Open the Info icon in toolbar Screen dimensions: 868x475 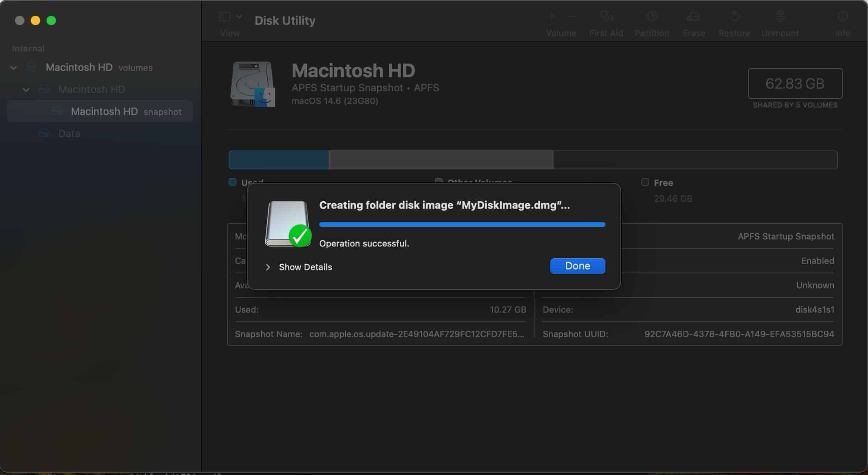(x=842, y=17)
